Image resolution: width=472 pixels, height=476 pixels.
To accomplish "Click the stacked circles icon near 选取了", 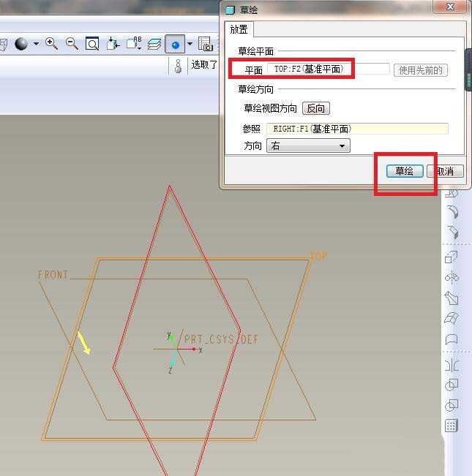I will click(x=179, y=66).
